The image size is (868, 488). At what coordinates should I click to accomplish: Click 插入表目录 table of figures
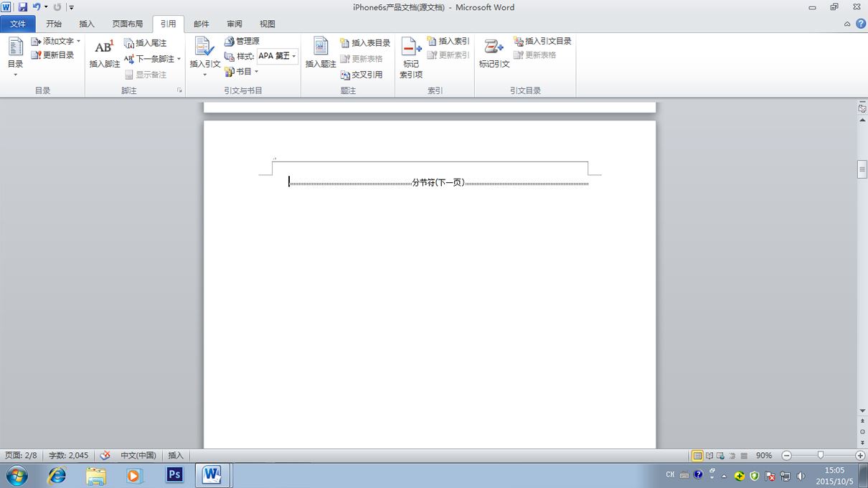[365, 43]
